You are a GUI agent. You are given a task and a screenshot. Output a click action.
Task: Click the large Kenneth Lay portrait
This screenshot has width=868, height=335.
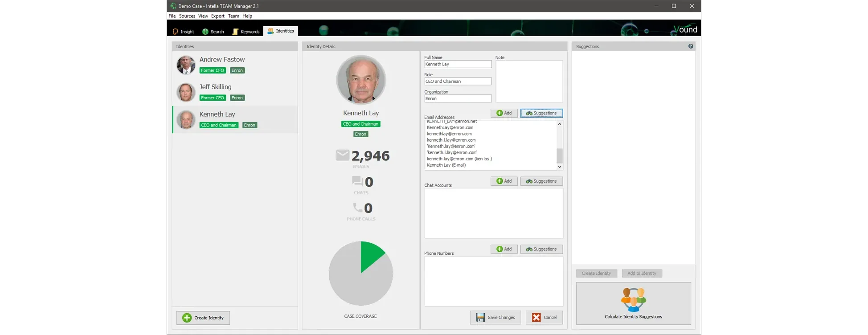coord(361,80)
